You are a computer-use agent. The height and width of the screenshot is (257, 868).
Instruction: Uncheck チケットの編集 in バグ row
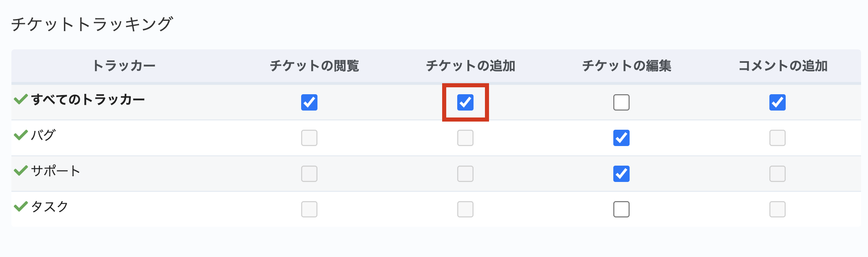(621, 138)
